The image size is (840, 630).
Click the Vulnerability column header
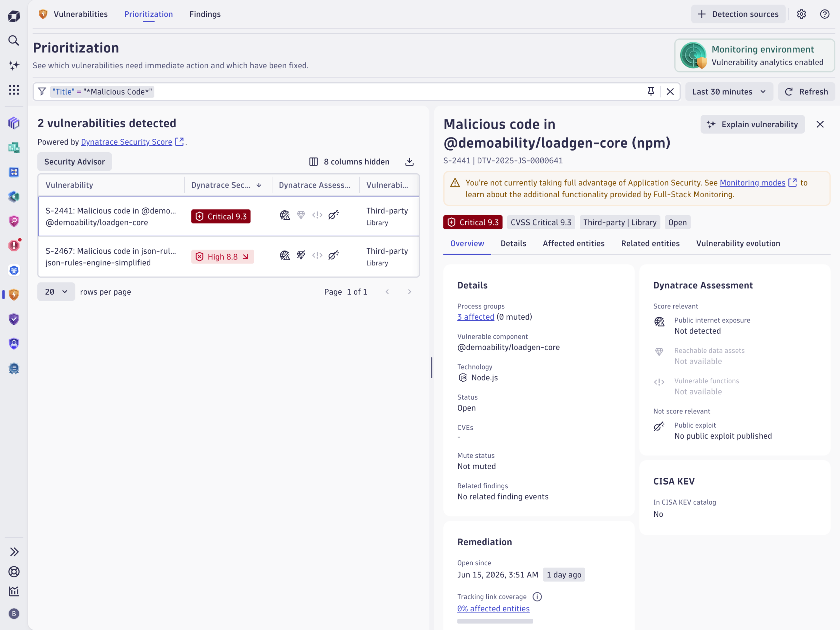[x=111, y=185]
